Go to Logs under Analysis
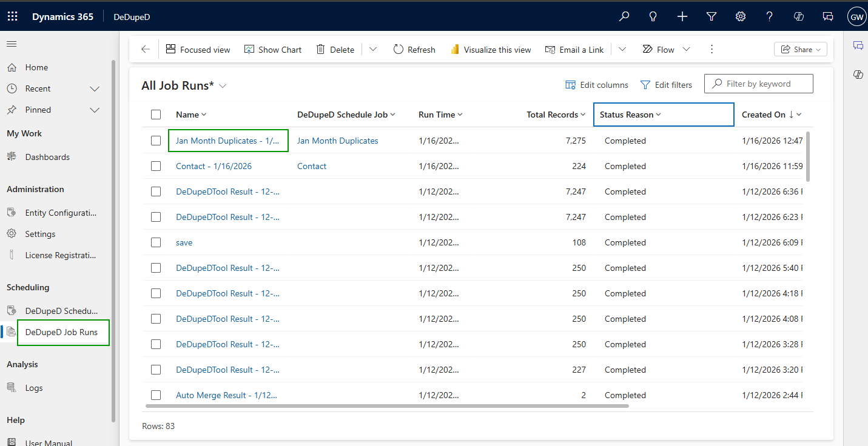Viewport: 868px width, 446px height. [34, 388]
